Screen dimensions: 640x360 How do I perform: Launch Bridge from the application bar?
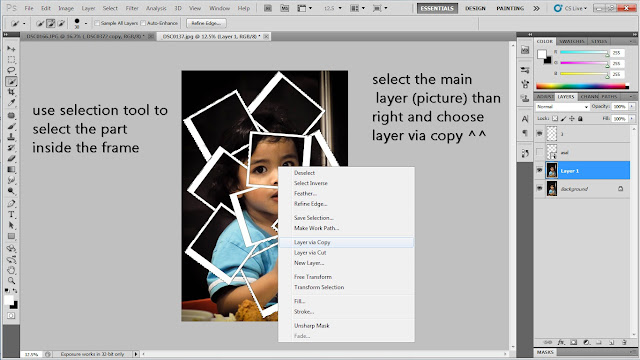268,8
